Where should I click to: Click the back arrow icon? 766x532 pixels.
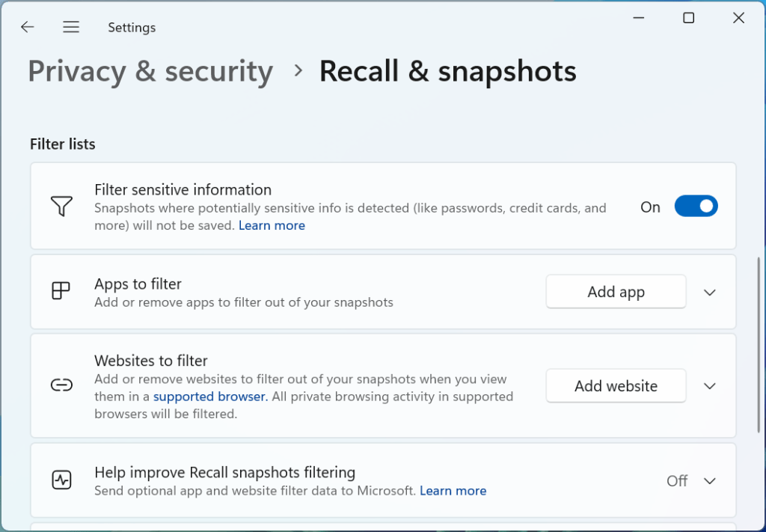(x=28, y=27)
